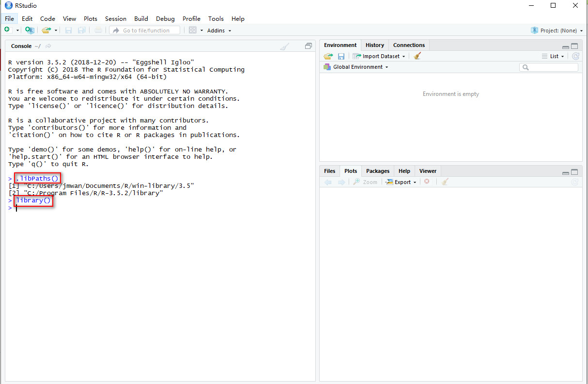Click the New File icon
The height and width of the screenshot is (384, 588).
point(7,30)
